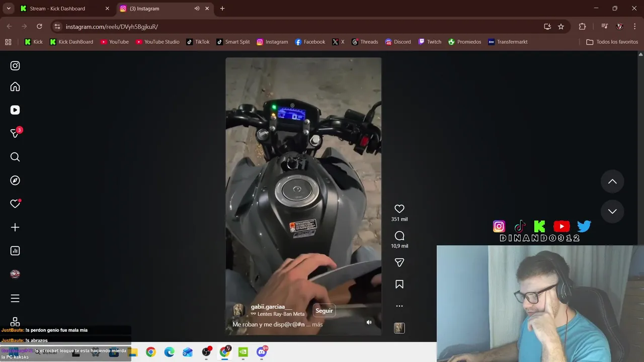Open the Discord bookmark
This screenshot has height=362, width=644.
click(398, 42)
